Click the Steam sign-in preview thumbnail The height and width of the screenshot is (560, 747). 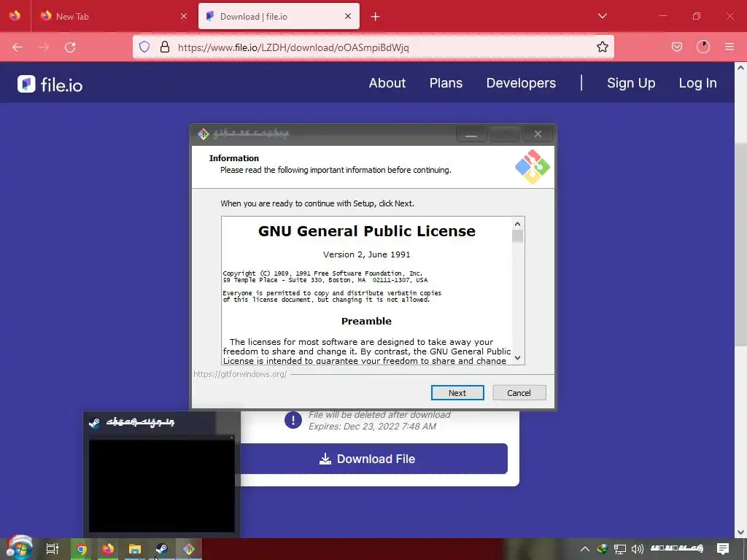(161, 485)
